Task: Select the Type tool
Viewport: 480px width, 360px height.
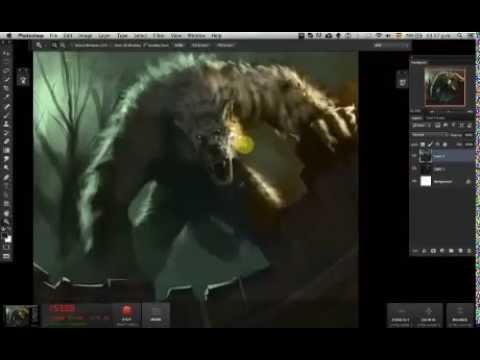Action: point(6,186)
